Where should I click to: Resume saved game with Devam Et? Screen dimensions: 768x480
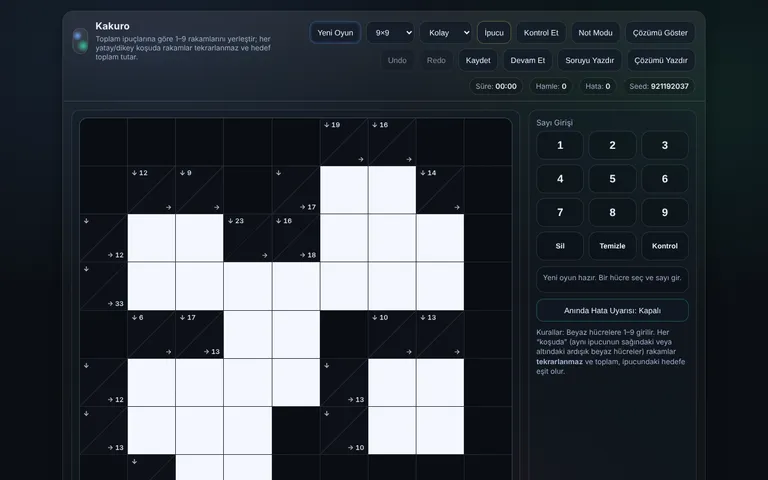coord(528,60)
